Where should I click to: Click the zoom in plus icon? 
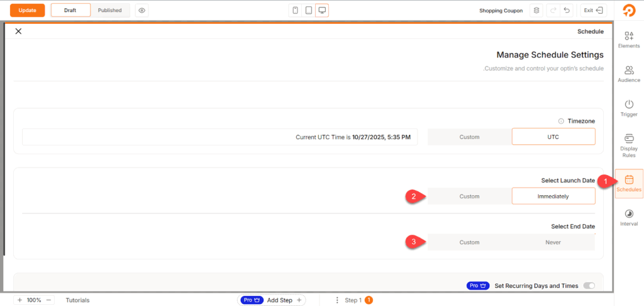(19, 300)
